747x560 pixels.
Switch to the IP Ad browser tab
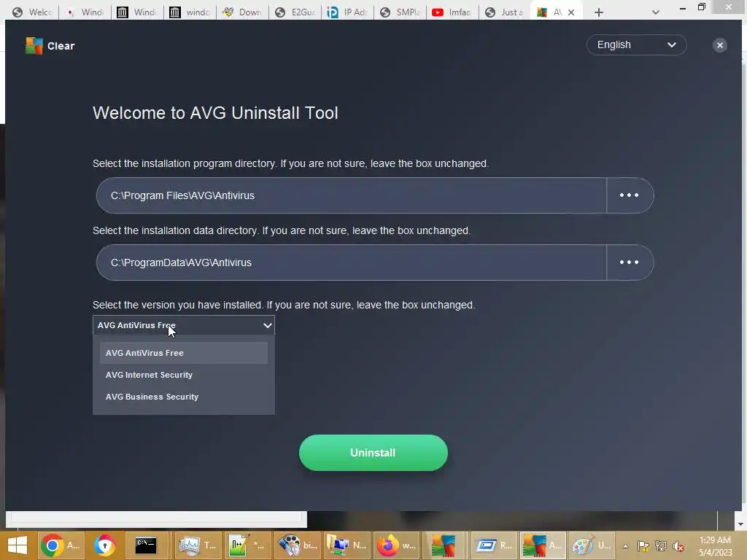pyautogui.click(x=348, y=12)
